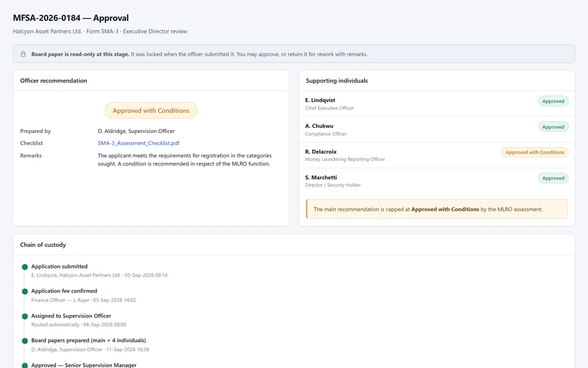The height and width of the screenshot is (368, 588).
Task: Click R. Delacroix's Approved with Conditions badge
Action: [535, 152]
